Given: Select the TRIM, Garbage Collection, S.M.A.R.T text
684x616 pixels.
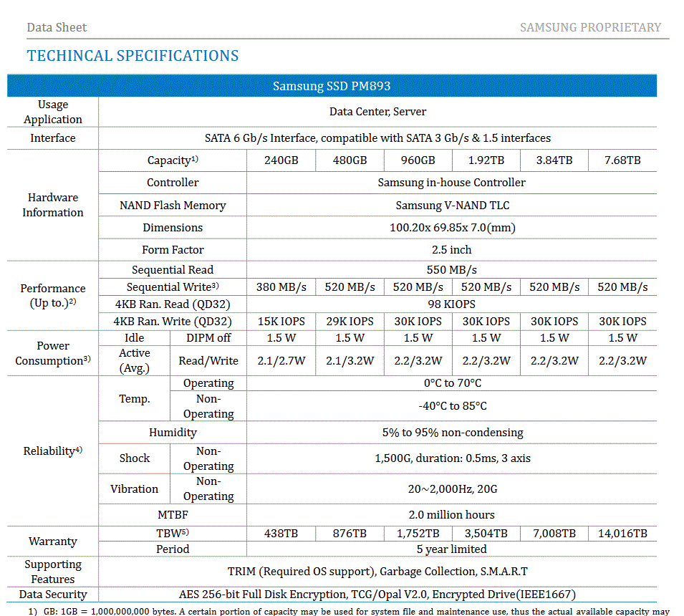Looking at the screenshot, I should 377,572.
